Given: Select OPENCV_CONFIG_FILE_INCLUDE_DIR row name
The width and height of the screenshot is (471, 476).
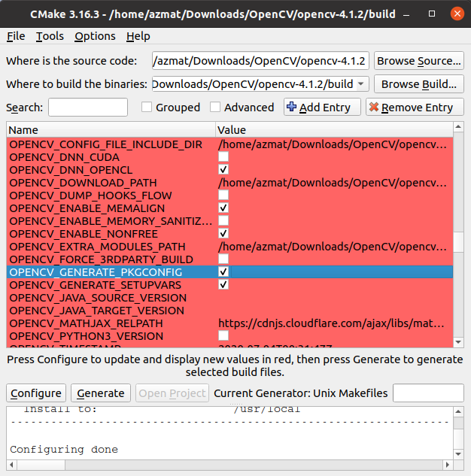Looking at the screenshot, I should click(x=105, y=144).
